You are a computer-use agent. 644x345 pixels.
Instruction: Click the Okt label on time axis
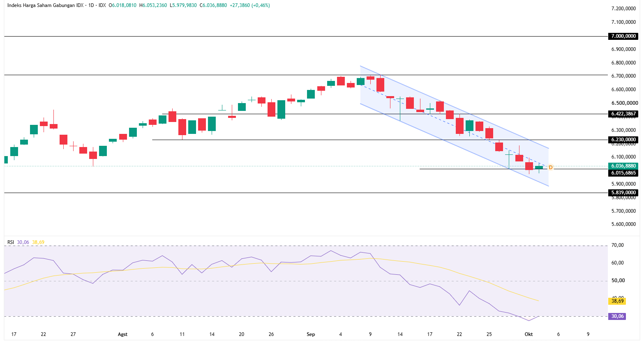click(529, 334)
